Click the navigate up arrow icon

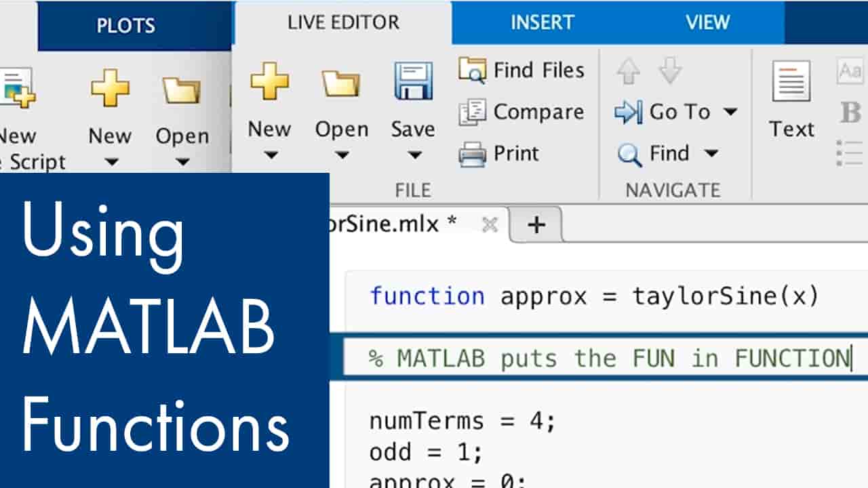click(x=629, y=70)
